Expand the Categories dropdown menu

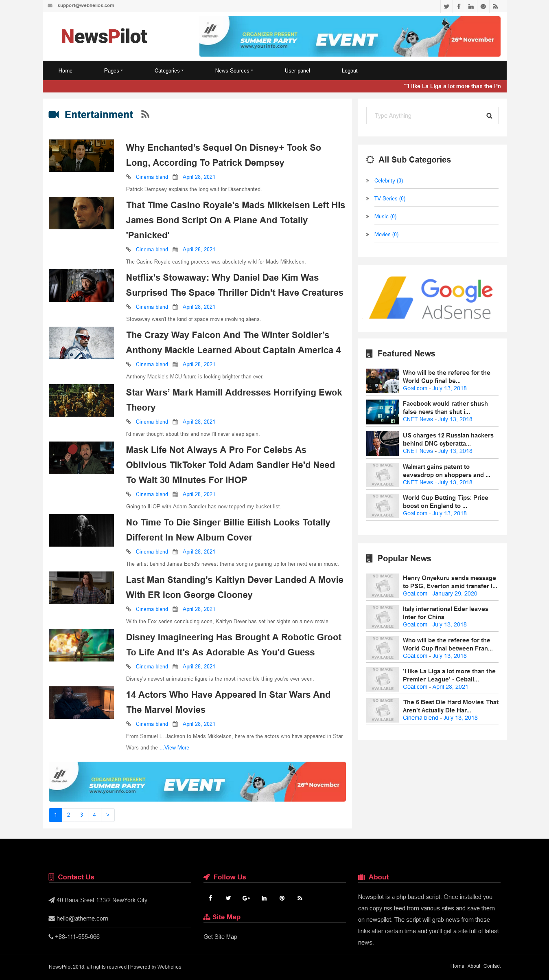169,71
